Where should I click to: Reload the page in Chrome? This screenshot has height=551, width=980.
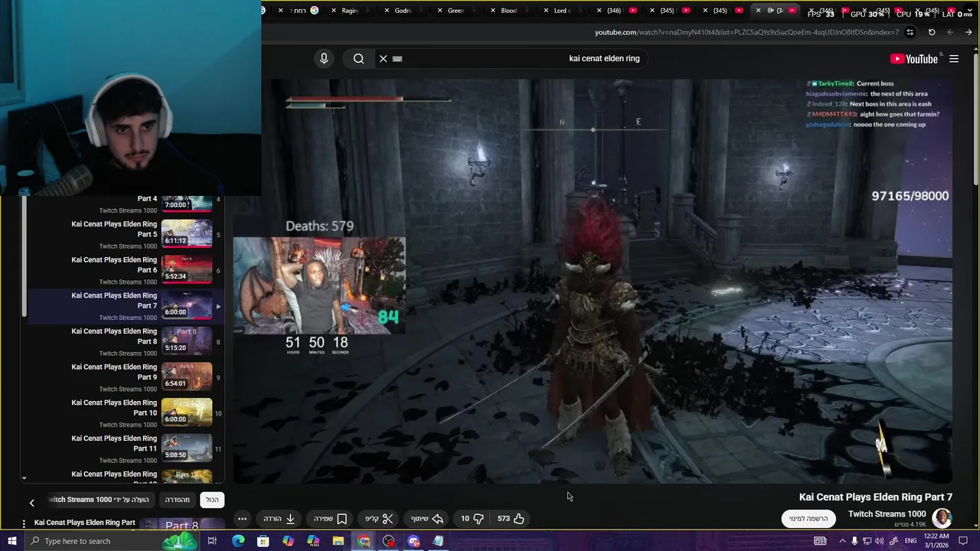click(932, 32)
